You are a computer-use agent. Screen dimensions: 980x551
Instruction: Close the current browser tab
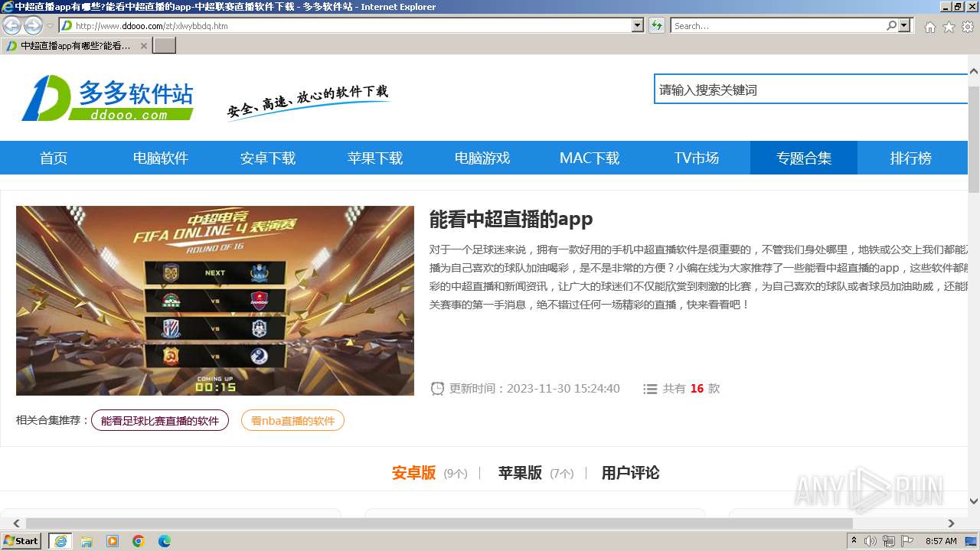click(x=143, y=46)
